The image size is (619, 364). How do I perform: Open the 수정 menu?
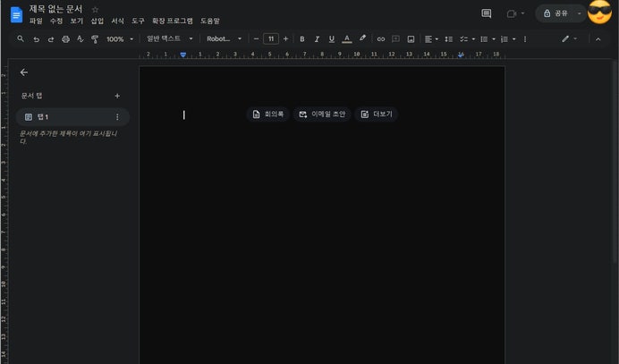point(56,21)
